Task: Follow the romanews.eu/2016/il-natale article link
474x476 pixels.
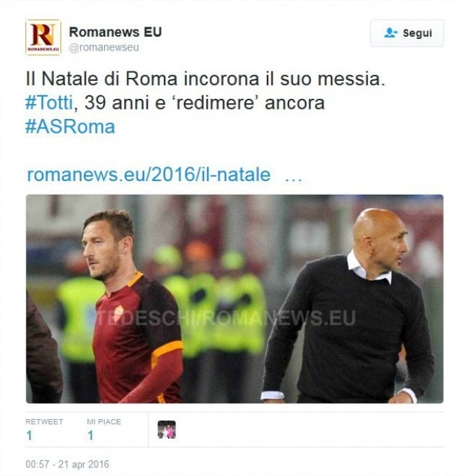Action: click(149, 175)
